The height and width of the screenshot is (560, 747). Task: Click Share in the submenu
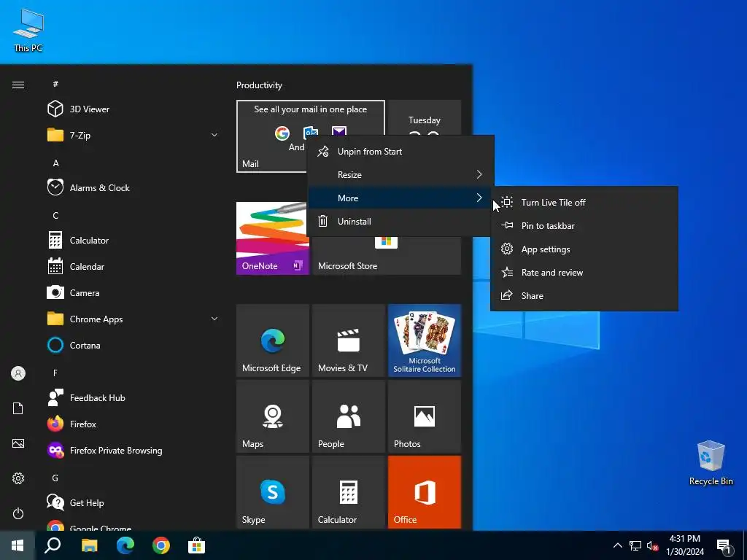[x=584, y=296]
